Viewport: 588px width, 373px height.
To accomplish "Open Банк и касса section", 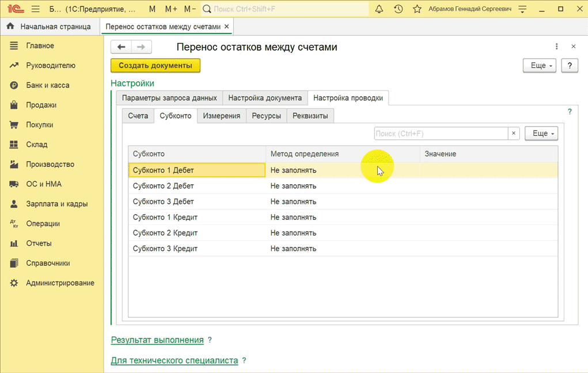I will [x=47, y=85].
